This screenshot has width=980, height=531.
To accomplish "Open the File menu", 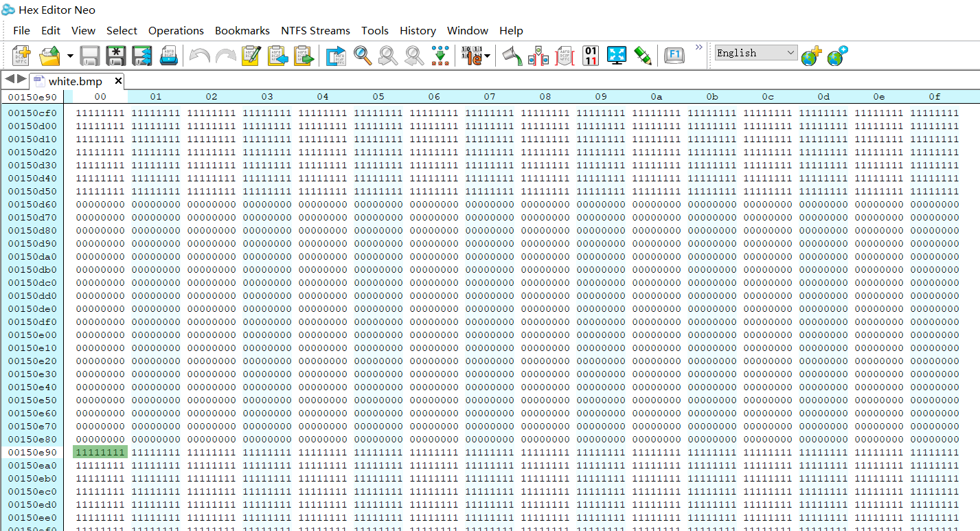I will click(x=21, y=30).
